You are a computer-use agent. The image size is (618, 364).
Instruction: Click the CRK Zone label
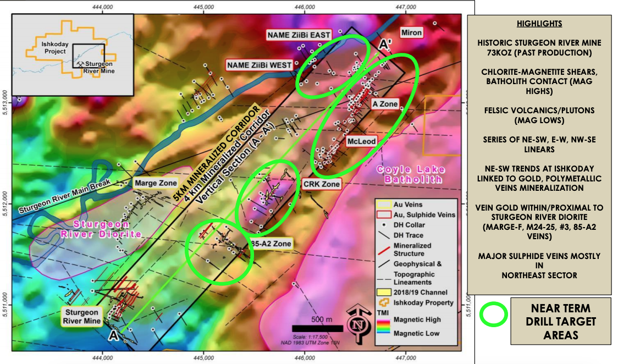321,184
